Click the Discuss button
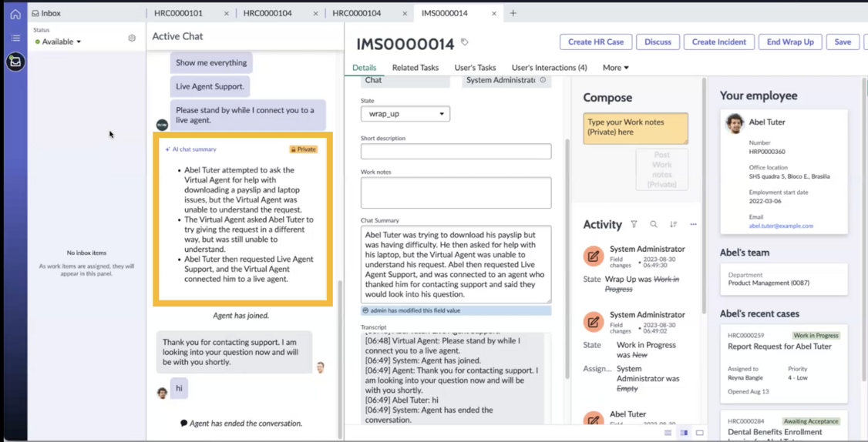Viewport: 868px width, 442px height. [658, 42]
